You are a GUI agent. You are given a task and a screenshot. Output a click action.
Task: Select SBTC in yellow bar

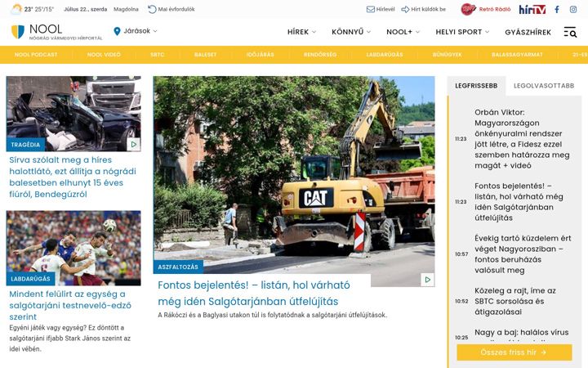click(157, 55)
